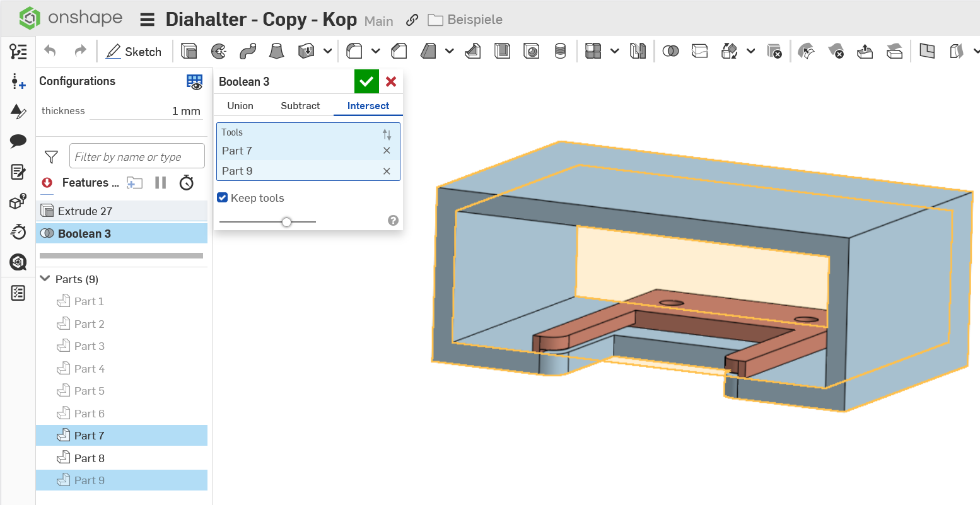
Task: Select the Sweep tool
Action: point(248,51)
